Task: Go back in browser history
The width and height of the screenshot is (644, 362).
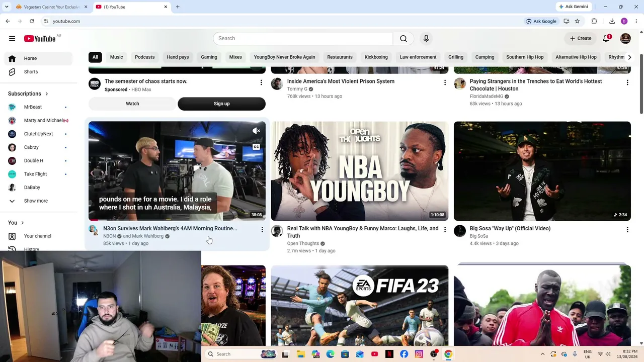Action: click(8, 21)
